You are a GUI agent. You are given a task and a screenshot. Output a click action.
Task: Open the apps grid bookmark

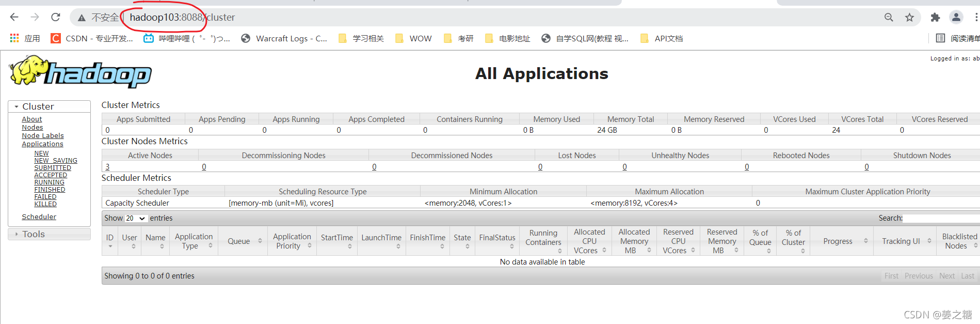tap(25, 38)
